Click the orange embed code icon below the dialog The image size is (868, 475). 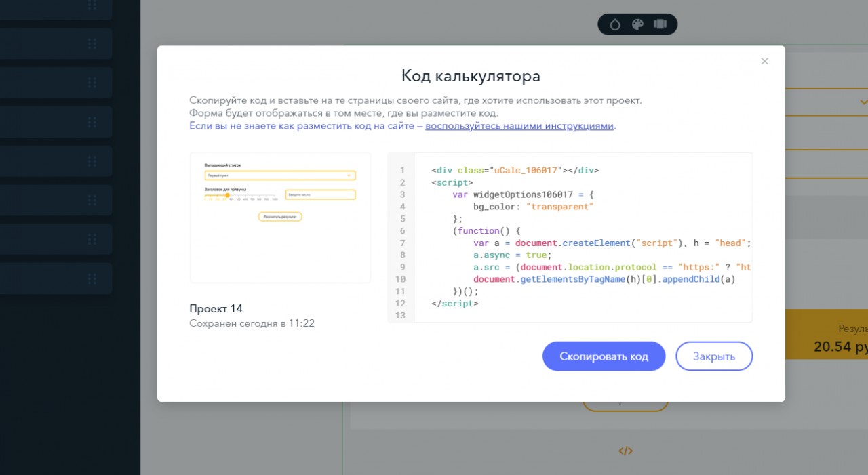tap(625, 451)
